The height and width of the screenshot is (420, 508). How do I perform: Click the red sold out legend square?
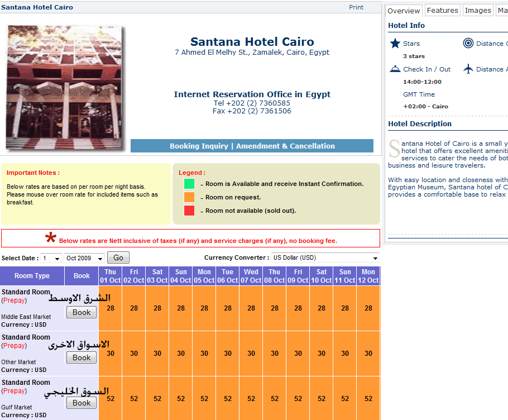(x=189, y=211)
